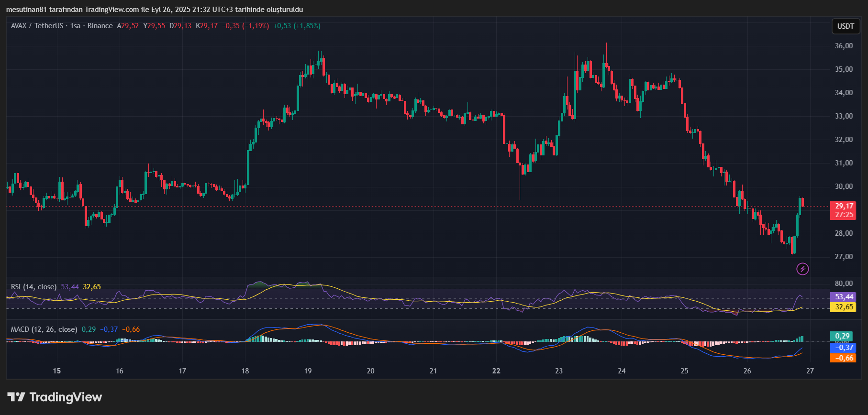
Task: Click the 1sa interval label
Action: coord(75,26)
